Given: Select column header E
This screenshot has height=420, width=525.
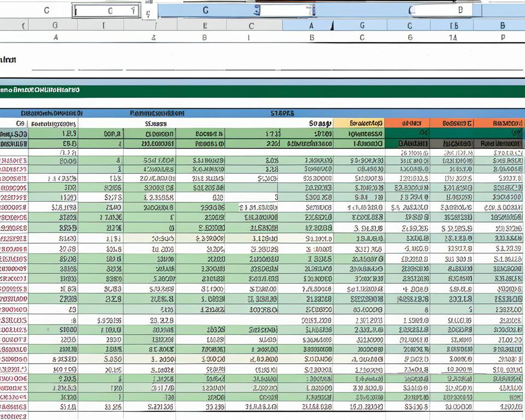Looking at the screenshot, I should pyautogui.click(x=202, y=26).
